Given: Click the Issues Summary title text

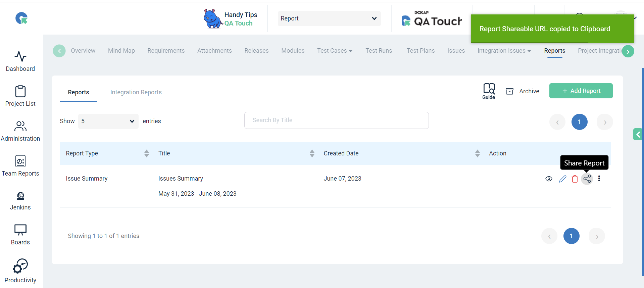Looking at the screenshot, I should 181,179.
